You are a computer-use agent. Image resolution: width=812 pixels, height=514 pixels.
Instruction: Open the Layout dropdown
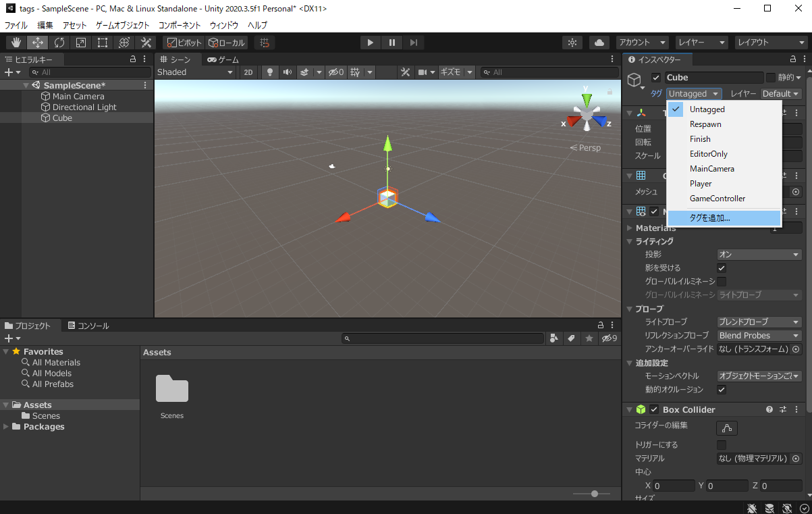point(770,43)
